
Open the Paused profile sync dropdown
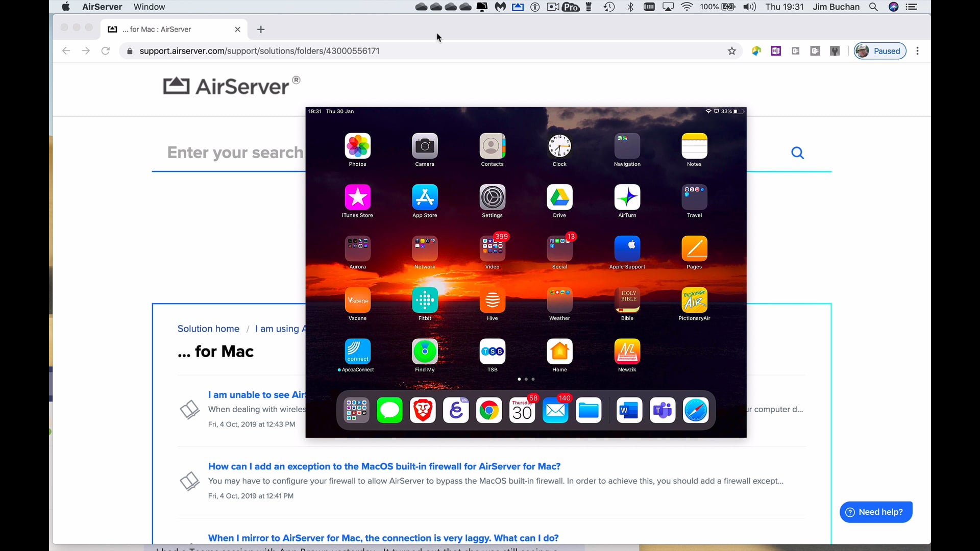(x=879, y=51)
